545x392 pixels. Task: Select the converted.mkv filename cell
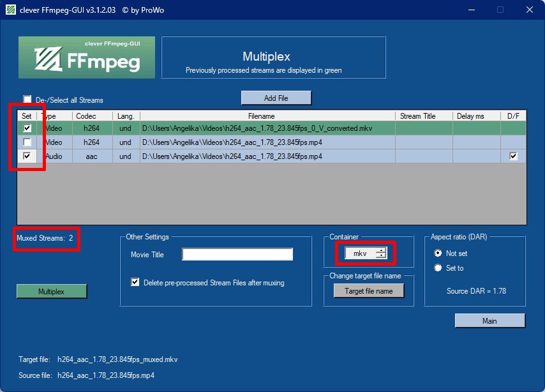267,128
